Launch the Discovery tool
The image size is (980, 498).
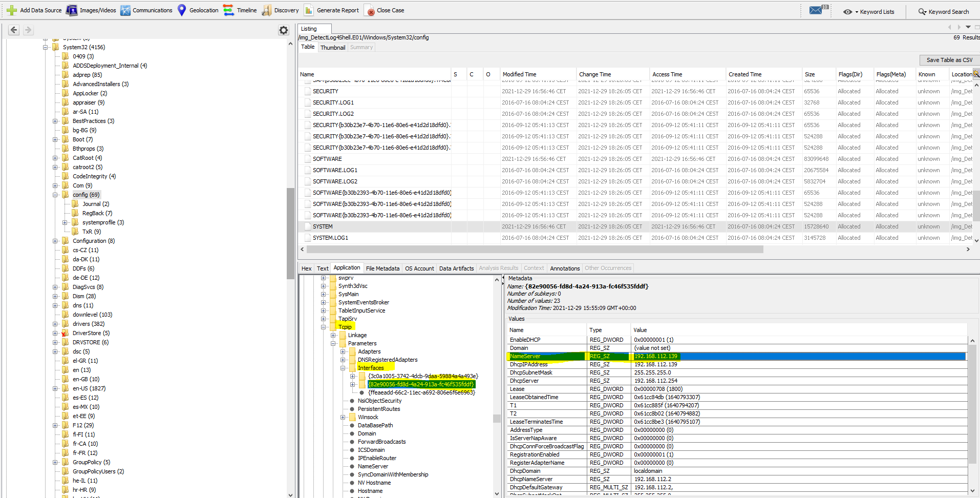[x=280, y=10]
